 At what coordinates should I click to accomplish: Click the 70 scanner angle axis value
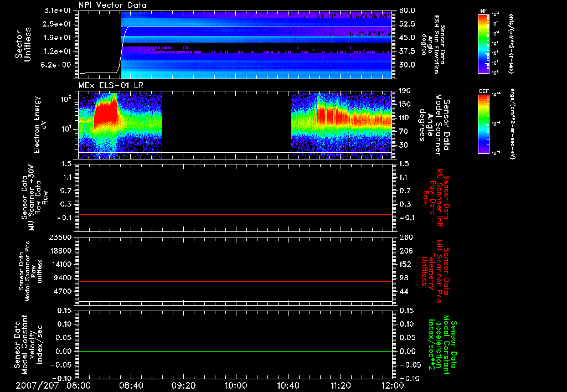pos(404,132)
